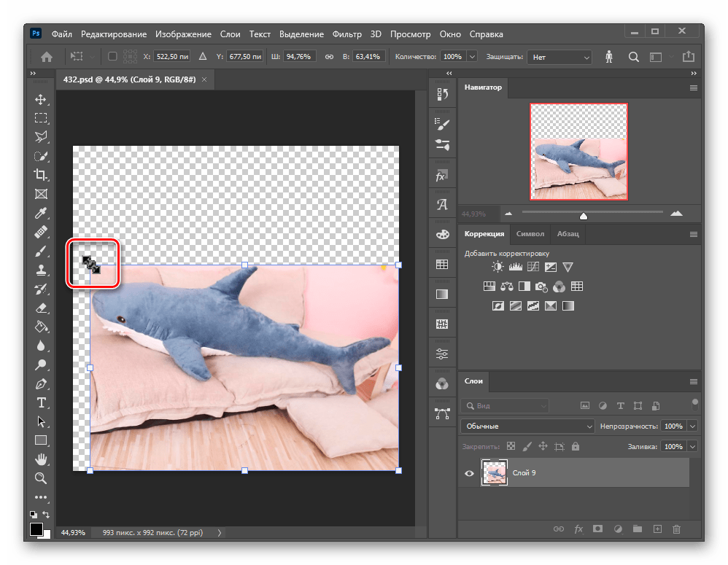
Task: Select the Move tool
Action: click(41, 99)
